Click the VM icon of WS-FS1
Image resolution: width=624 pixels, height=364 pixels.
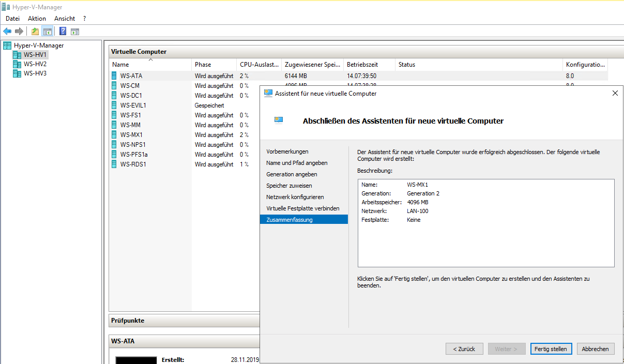(115, 115)
